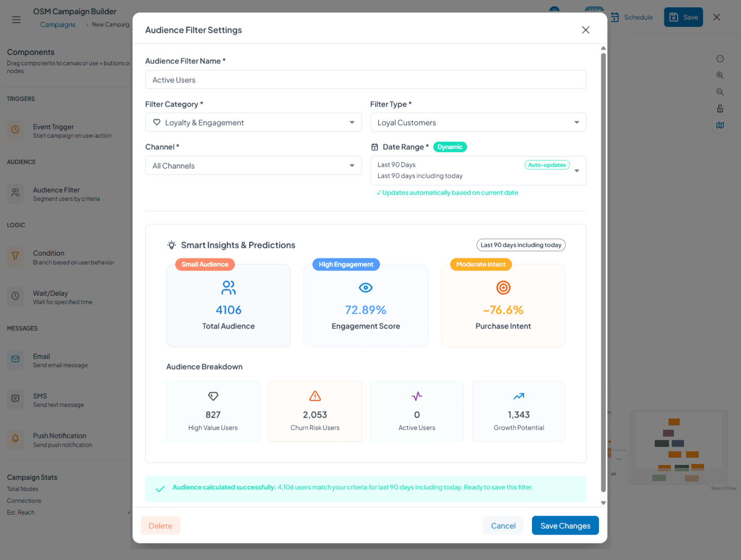Open the Campaigns breadcrumb link
The height and width of the screenshot is (560, 741).
coord(58,25)
